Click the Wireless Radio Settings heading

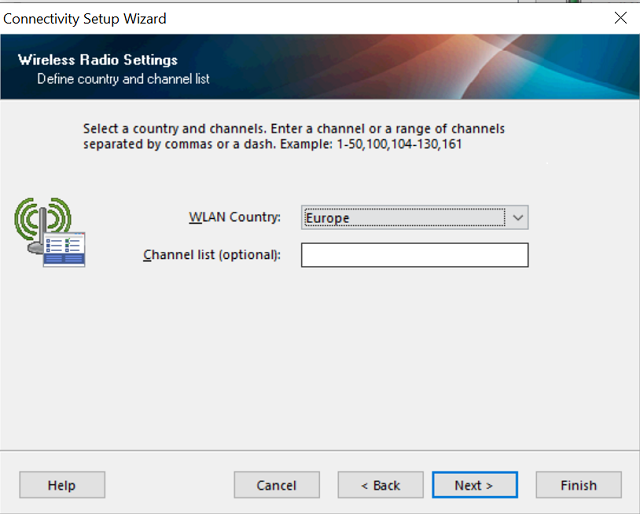pyautogui.click(x=98, y=60)
